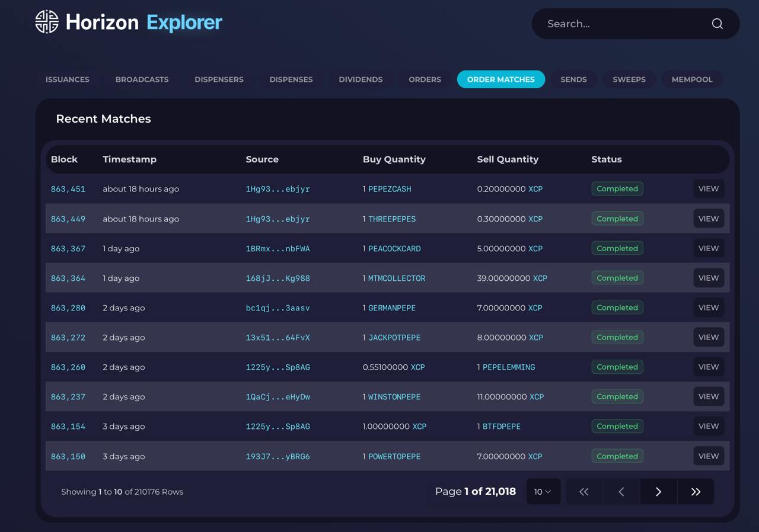Screen dimensions: 759x532
Task: View the BTFDPEPE match row
Action: point(709,426)
